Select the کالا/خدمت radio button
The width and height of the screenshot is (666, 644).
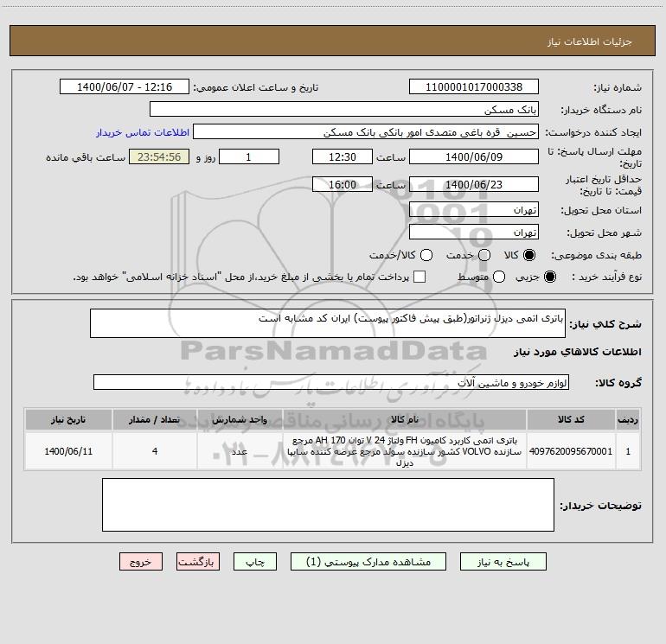tap(426, 255)
